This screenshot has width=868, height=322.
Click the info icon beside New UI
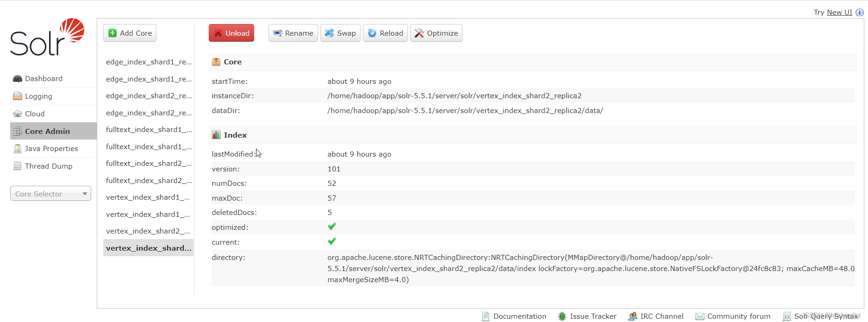[860, 13]
